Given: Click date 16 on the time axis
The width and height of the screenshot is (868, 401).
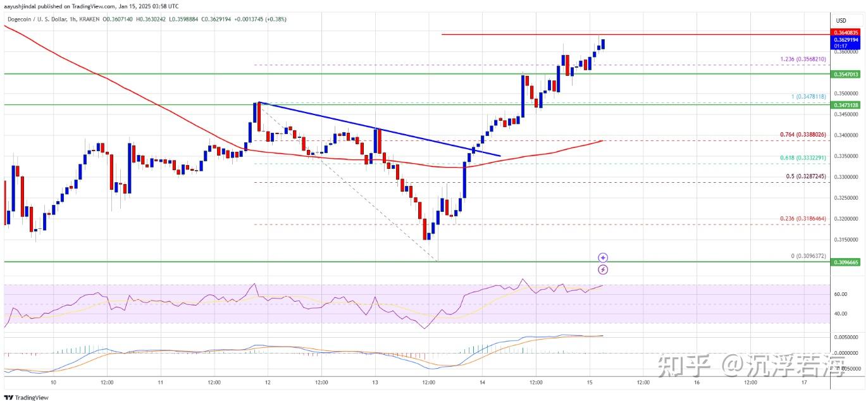Looking at the screenshot, I should click(697, 383).
